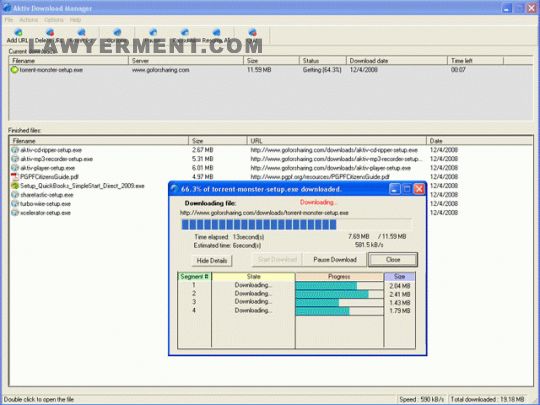Click the Hide Details button

pyautogui.click(x=212, y=260)
